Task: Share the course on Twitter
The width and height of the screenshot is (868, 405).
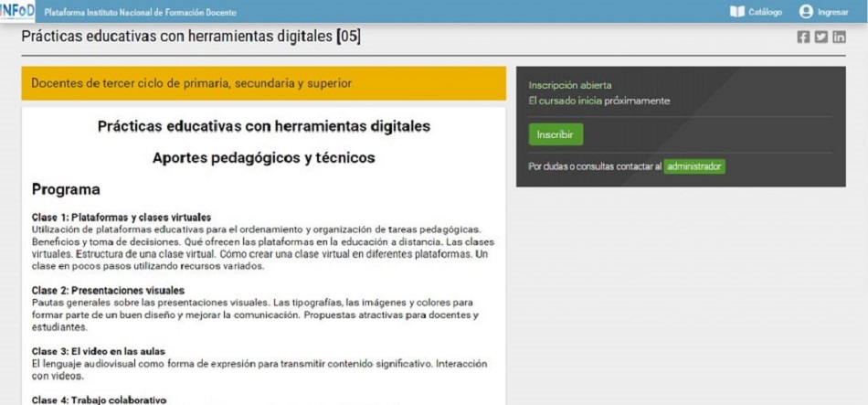Action: (820, 37)
